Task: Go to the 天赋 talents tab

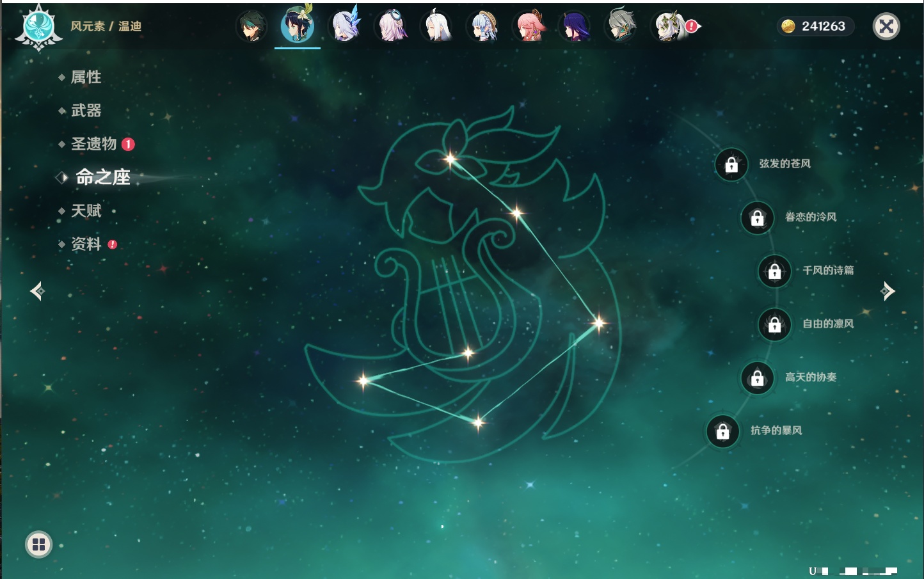Action: tap(86, 210)
